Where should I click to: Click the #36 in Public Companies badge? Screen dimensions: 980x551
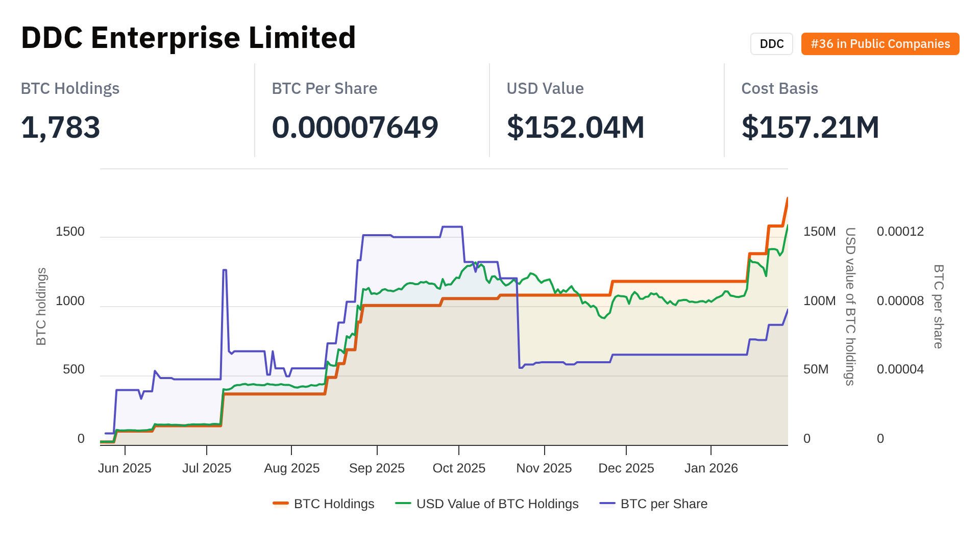click(880, 44)
